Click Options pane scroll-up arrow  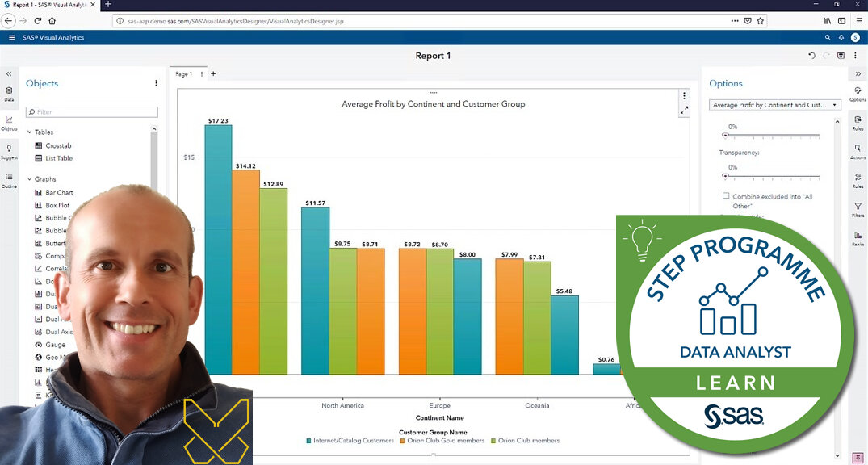[x=837, y=120]
